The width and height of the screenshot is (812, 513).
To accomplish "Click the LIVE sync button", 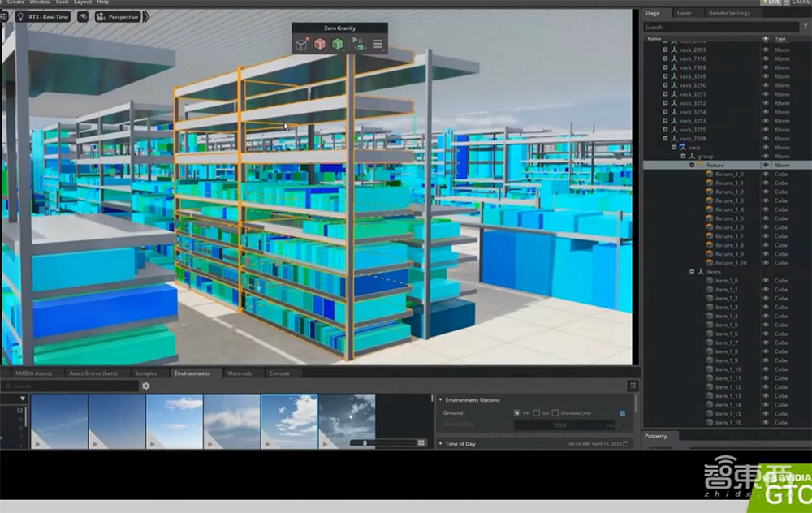I will [771, 2].
